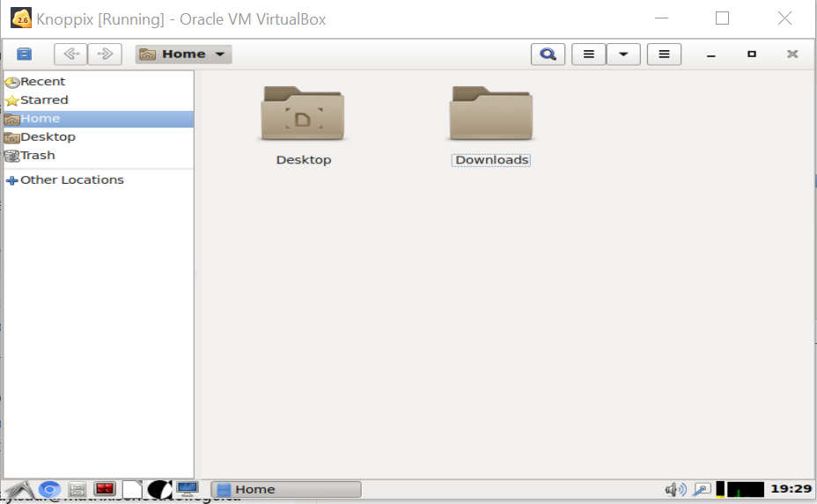817x504 pixels.
Task: Select Recent in the sidebar
Action: coord(99,82)
